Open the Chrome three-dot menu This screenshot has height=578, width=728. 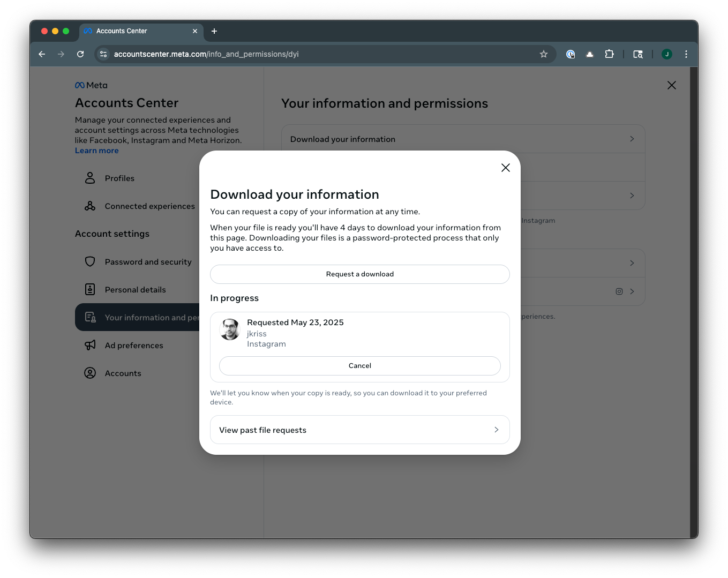click(686, 54)
